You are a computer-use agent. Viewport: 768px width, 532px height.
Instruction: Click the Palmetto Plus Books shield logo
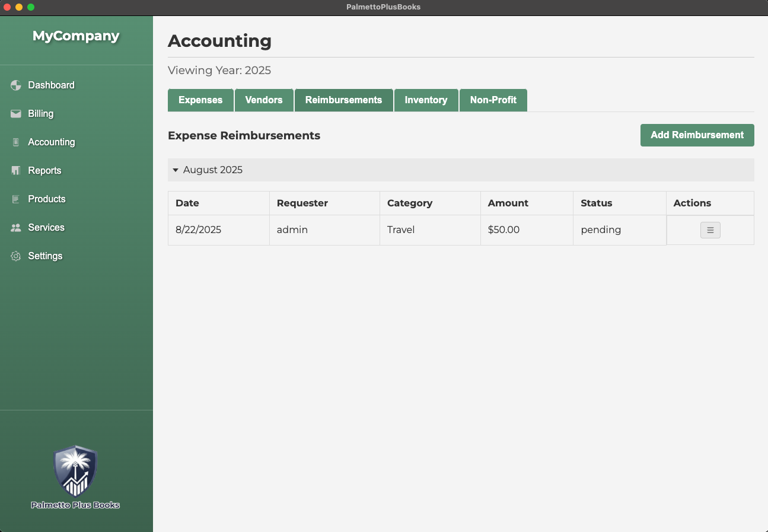pos(75,472)
